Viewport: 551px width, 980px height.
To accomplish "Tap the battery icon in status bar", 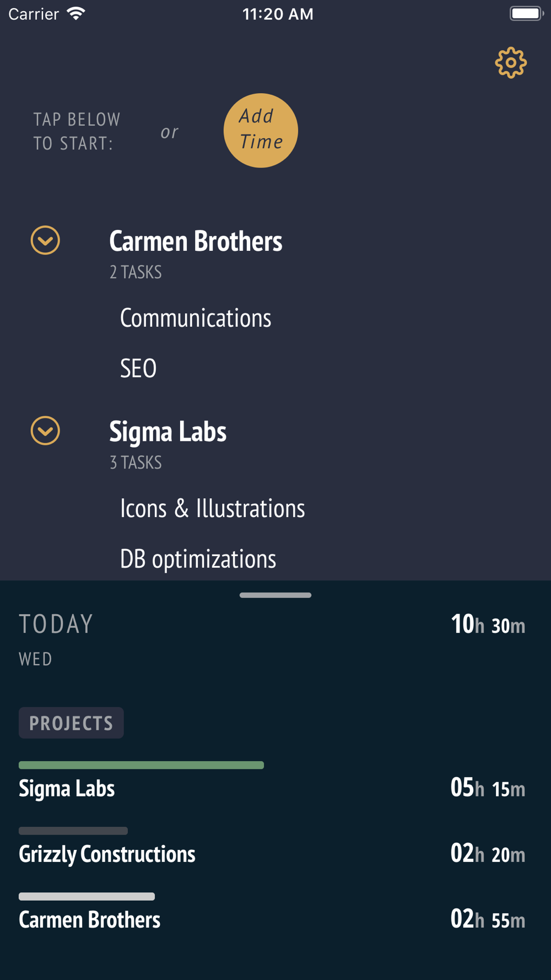I will click(526, 13).
